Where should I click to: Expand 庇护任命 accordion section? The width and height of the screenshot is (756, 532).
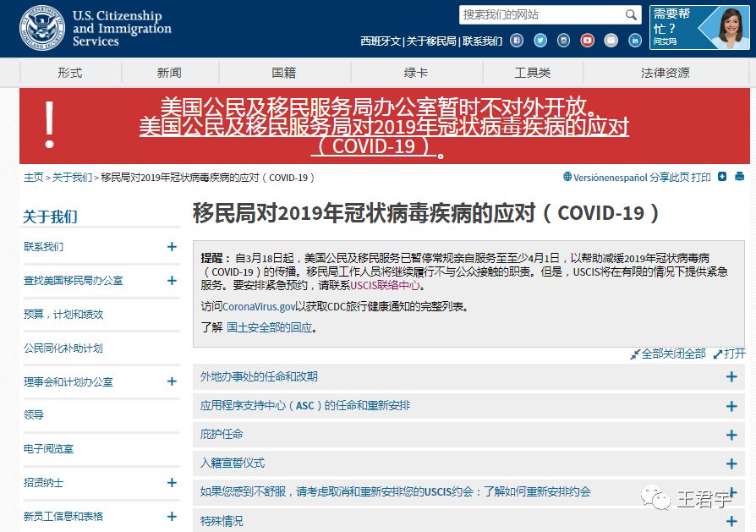pos(468,435)
